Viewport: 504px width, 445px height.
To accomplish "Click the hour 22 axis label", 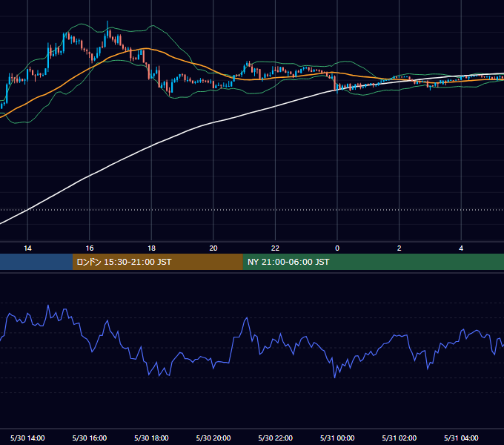I will 276,248.
